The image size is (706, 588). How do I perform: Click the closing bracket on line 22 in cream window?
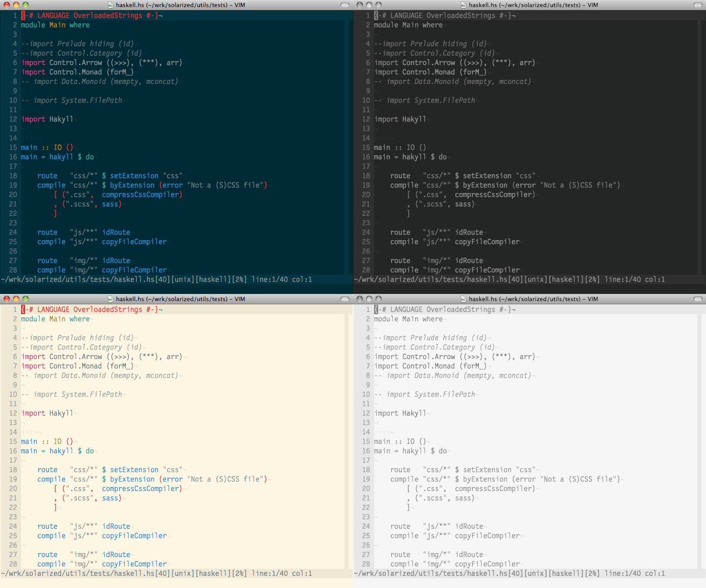point(55,507)
